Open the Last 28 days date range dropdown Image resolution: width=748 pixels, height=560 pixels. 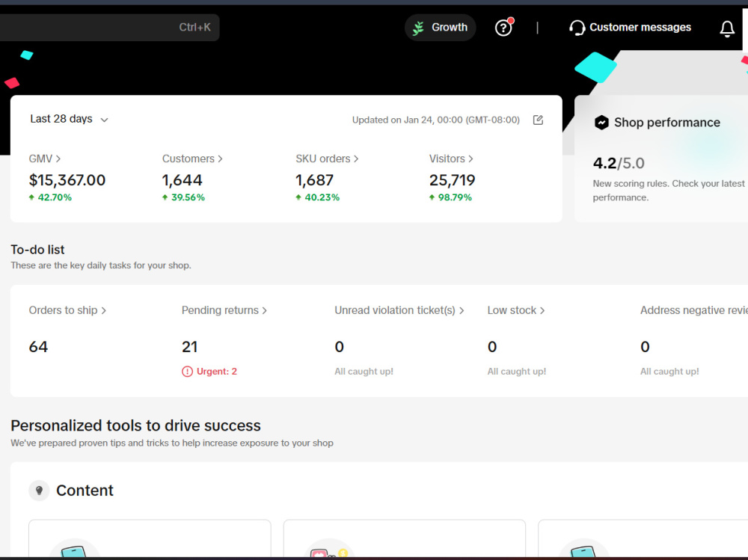click(70, 119)
